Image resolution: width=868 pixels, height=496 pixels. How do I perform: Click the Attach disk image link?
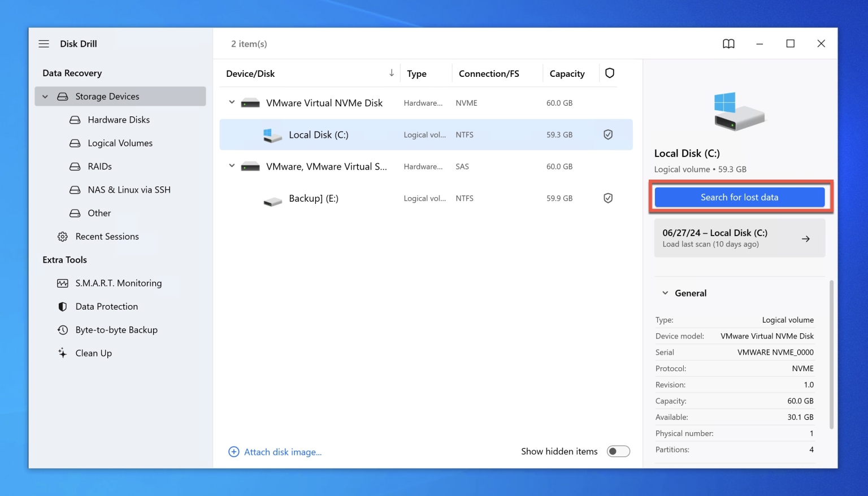click(x=283, y=451)
